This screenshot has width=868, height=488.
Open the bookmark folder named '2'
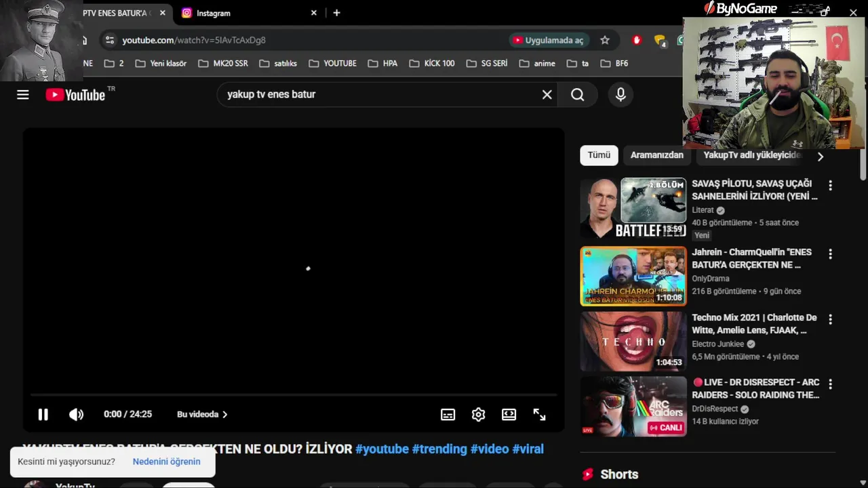click(x=114, y=63)
